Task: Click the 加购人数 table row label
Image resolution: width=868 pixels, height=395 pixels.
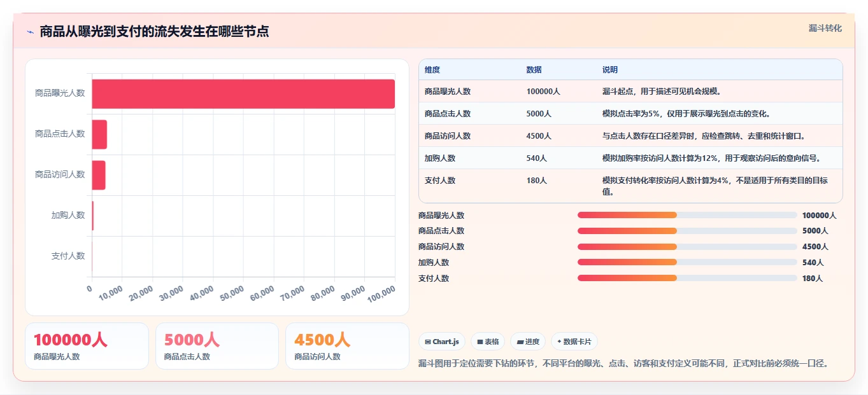Action: coord(440,158)
